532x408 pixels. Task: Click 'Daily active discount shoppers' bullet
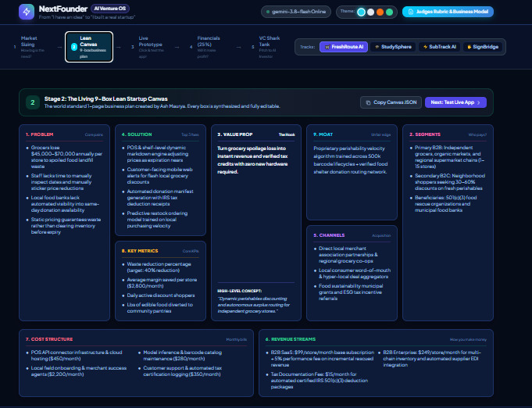161,295
